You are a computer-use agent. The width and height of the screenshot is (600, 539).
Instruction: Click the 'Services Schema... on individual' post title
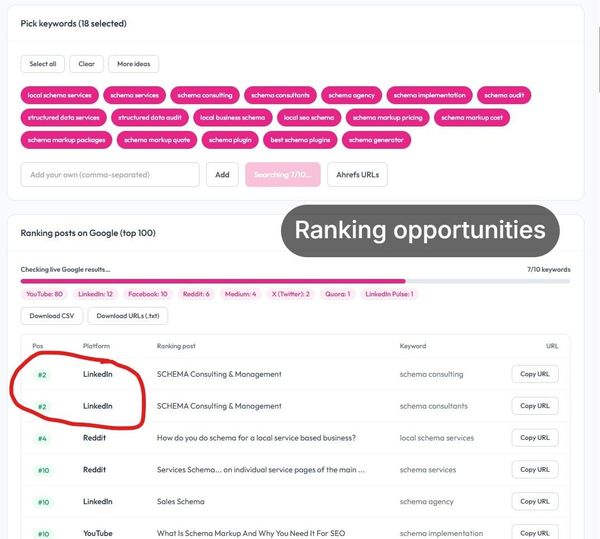pyautogui.click(x=261, y=470)
